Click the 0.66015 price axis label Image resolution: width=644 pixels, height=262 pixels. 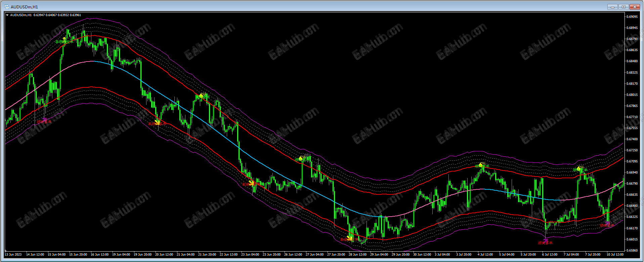tap(632, 239)
